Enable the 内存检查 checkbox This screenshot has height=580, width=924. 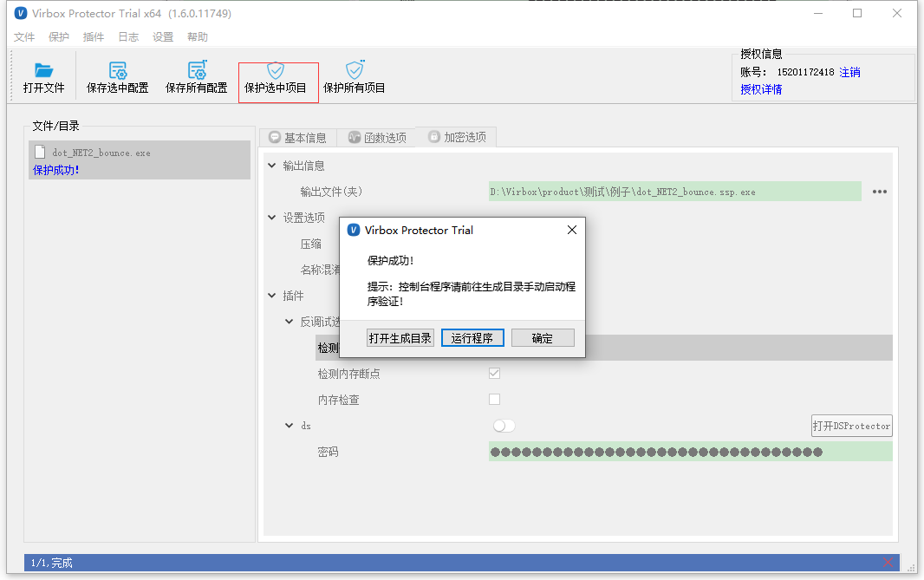(494, 399)
